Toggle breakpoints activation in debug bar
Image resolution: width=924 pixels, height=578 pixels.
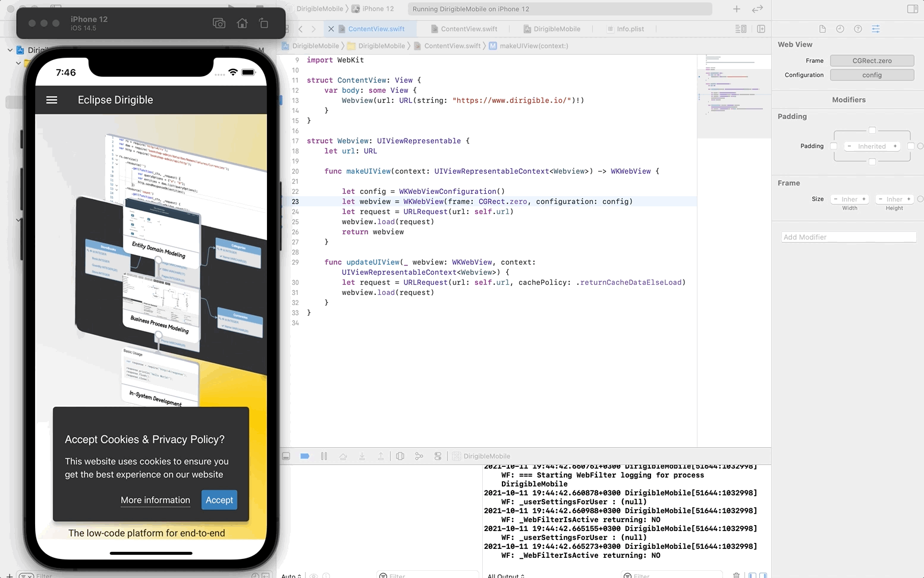305,456
